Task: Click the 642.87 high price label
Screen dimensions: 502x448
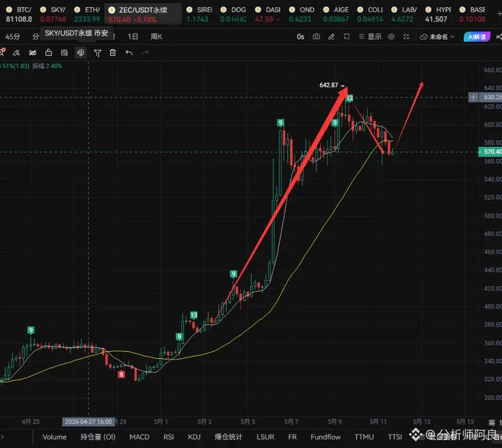Action: (329, 85)
